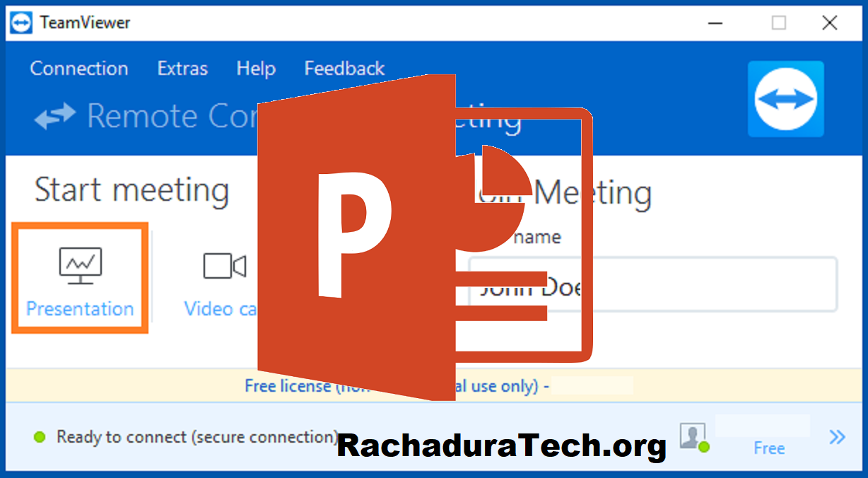Screen dimensions: 868x478
Task: Close the TeamViewer window
Action: click(x=830, y=23)
